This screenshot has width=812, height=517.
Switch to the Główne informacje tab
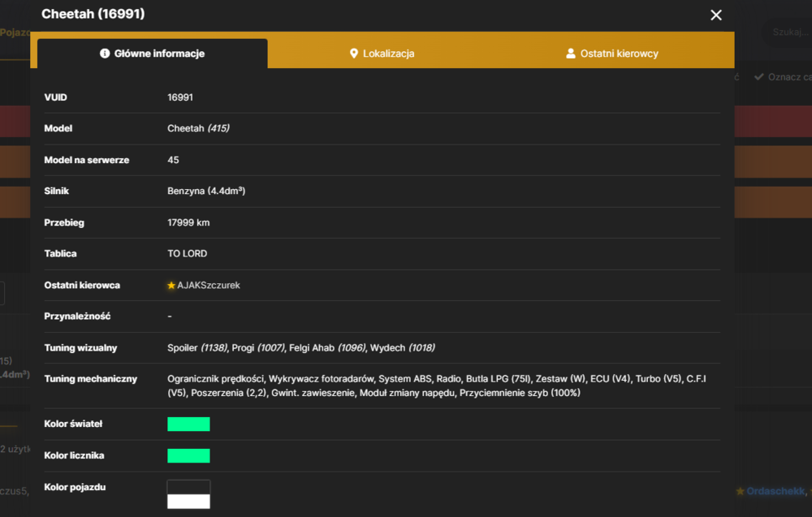pos(153,54)
